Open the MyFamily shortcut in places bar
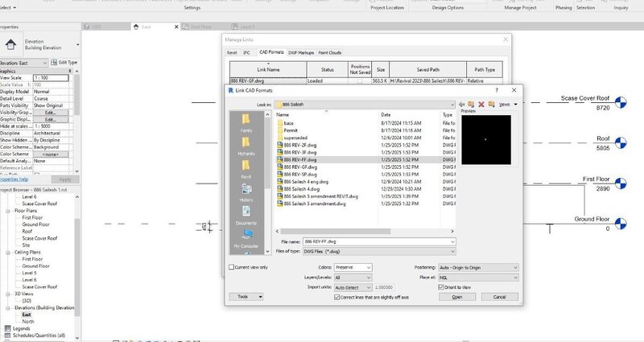The height and width of the screenshot is (342, 644). click(x=246, y=146)
